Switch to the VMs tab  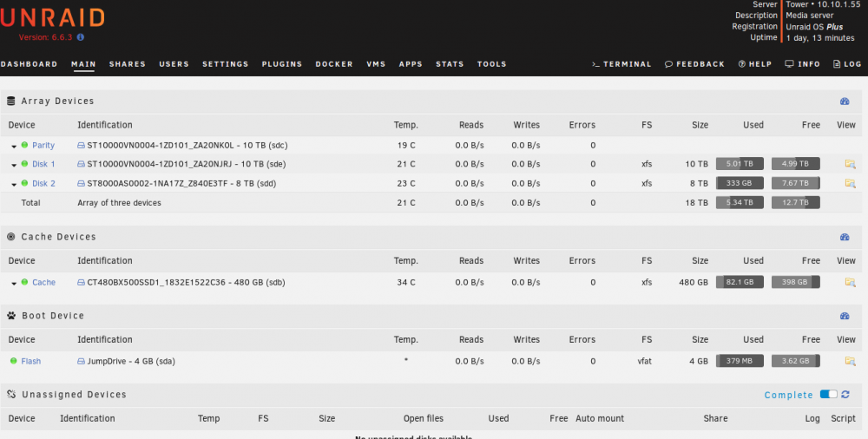(376, 64)
